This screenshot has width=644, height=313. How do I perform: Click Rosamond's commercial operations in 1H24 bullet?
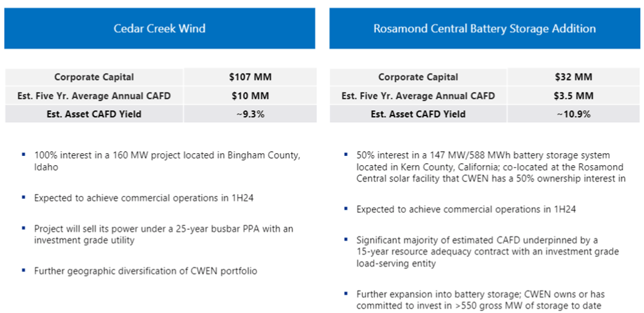click(x=466, y=209)
